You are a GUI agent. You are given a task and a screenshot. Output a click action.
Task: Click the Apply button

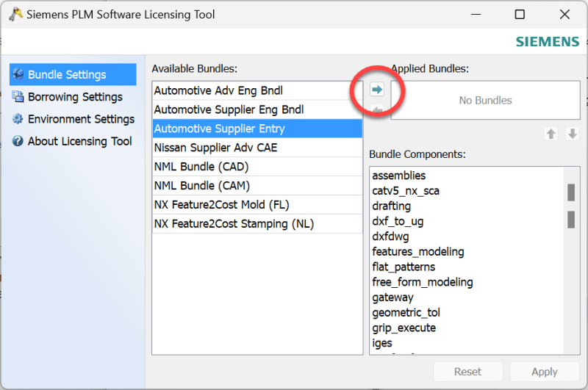tap(545, 372)
